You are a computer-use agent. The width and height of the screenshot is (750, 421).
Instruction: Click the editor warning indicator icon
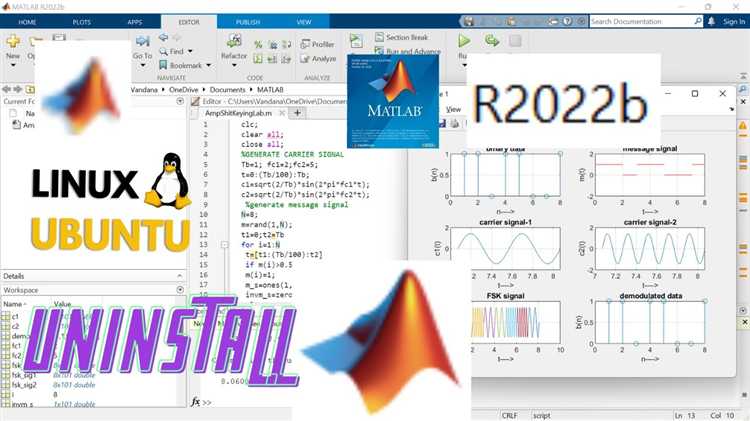click(742, 126)
